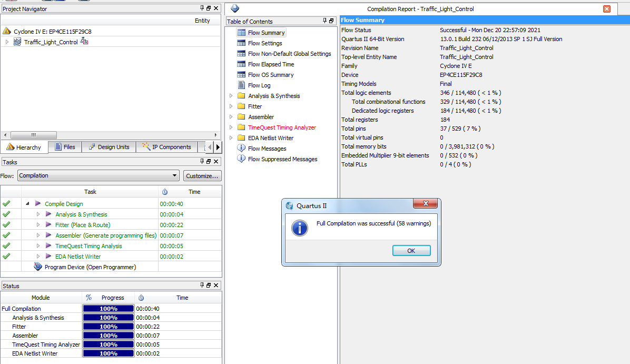Click OK in the Quartus II dialog
The width and height of the screenshot is (630, 364).
click(x=411, y=251)
